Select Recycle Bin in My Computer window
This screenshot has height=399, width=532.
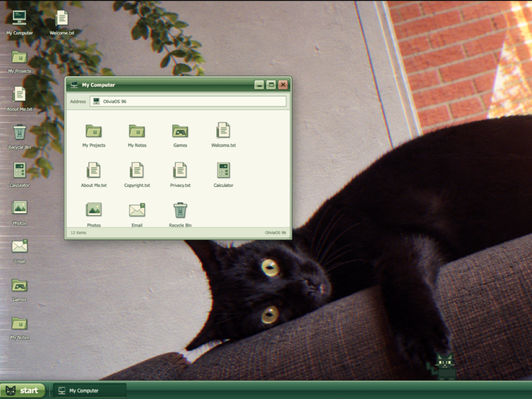tap(180, 214)
